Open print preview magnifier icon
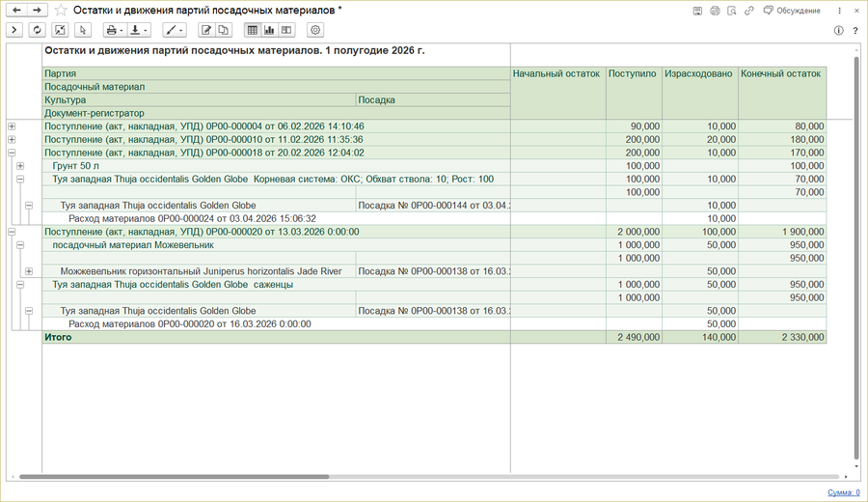The width and height of the screenshot is (868, 502). coord(732,11)
